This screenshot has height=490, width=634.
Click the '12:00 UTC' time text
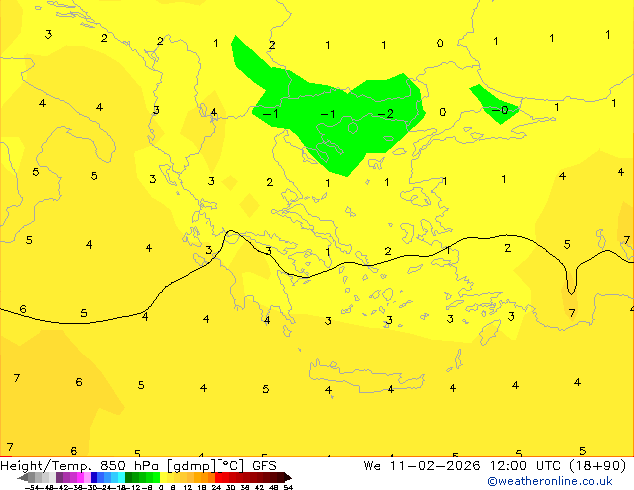click(x=525, y=466)
